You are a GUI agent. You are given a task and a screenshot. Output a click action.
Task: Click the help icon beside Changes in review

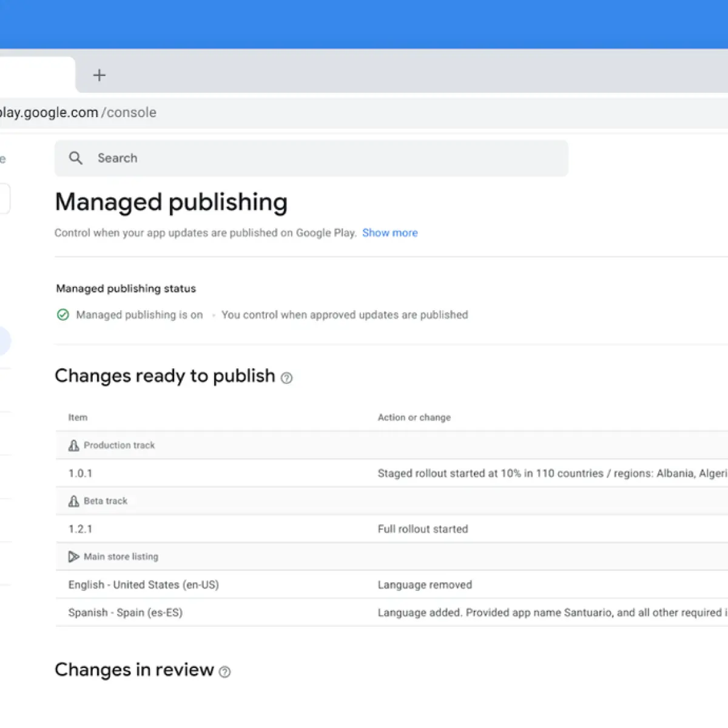coord(225,672)
